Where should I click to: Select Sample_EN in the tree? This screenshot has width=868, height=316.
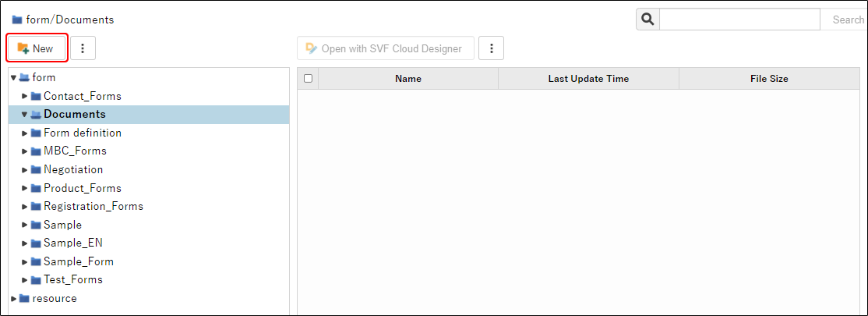pyautogui.click(x=73, y=243)
